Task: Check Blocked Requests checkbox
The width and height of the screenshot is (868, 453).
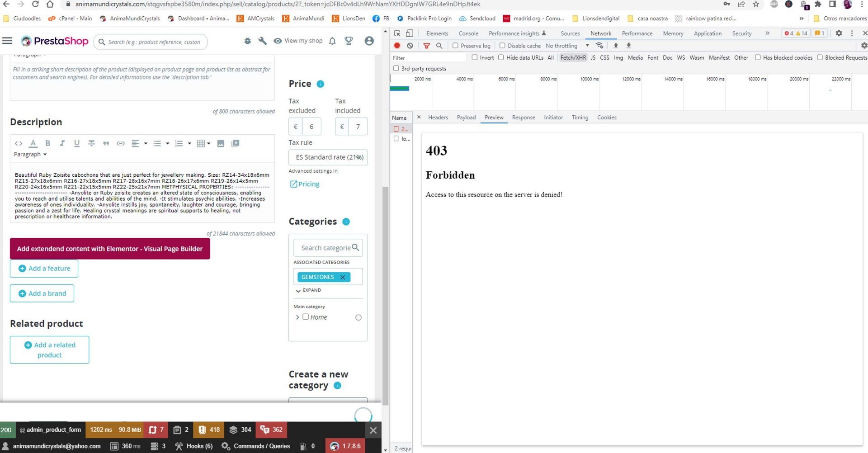Action: click(820, 57)
